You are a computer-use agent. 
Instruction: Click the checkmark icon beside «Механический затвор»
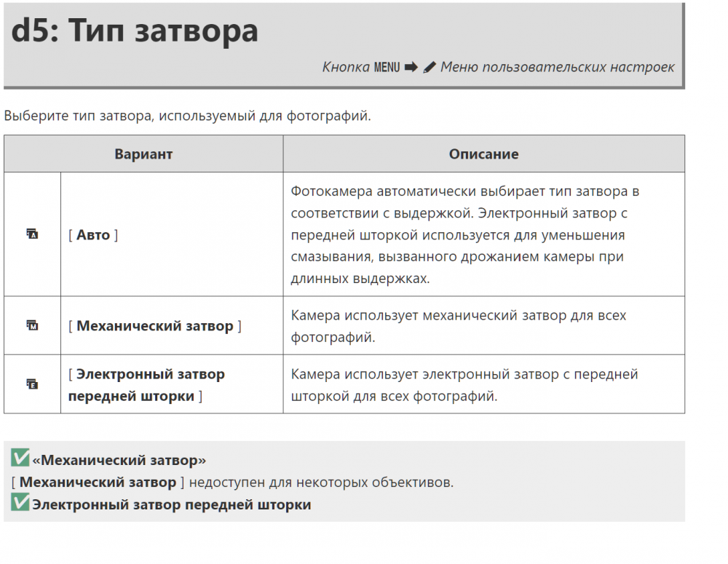(20, 458)
